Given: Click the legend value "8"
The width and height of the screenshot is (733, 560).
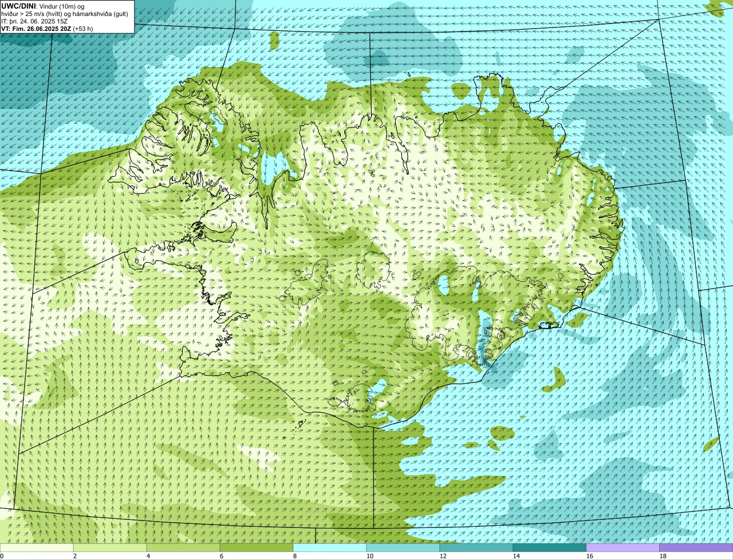Looking at the screenshot, I should 295,556.
